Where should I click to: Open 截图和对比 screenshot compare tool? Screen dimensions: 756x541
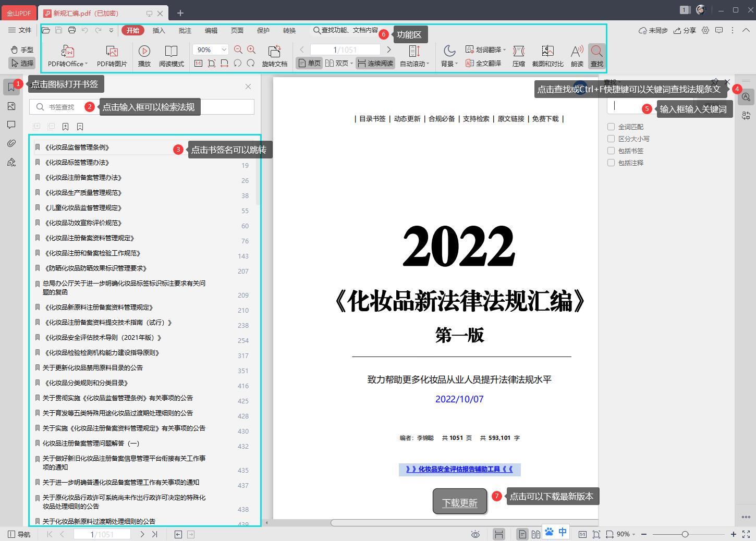pos(547,56)
